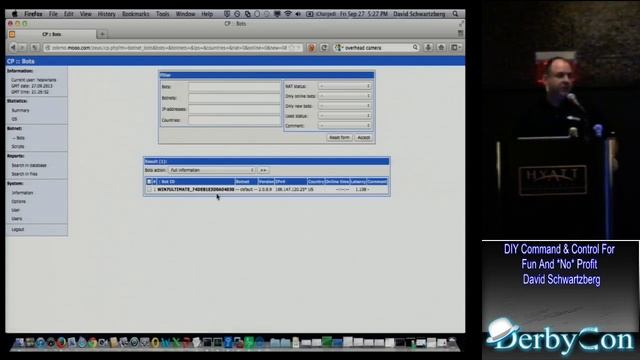This screenshot has height=360, width=640.
Task: Click the volume icon in menu bar
Action: tap(298, 14)
